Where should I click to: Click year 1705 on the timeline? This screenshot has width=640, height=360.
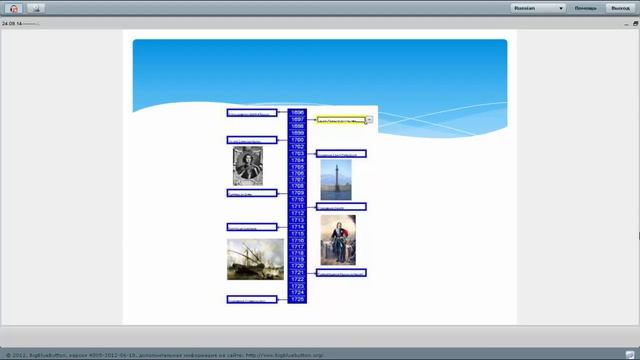tap(298, 167)
